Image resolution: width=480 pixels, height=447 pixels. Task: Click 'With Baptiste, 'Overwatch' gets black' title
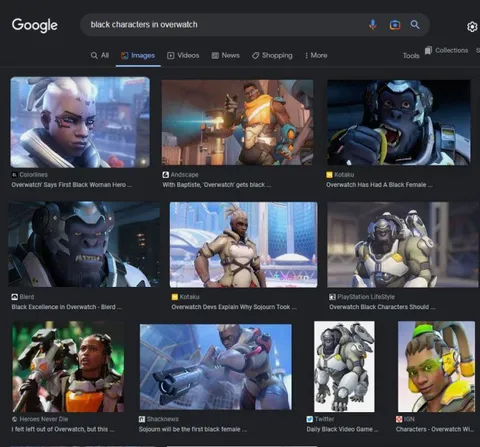tap(217, 185)
